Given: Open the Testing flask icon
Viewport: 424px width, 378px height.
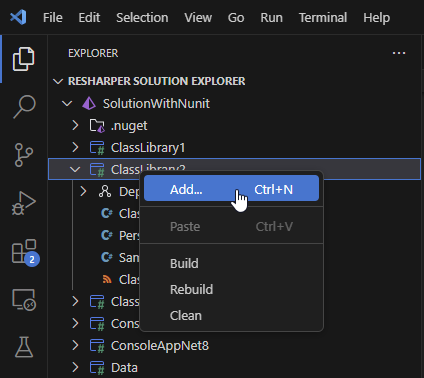Looking at the screenshot, I should coord(24,347).
